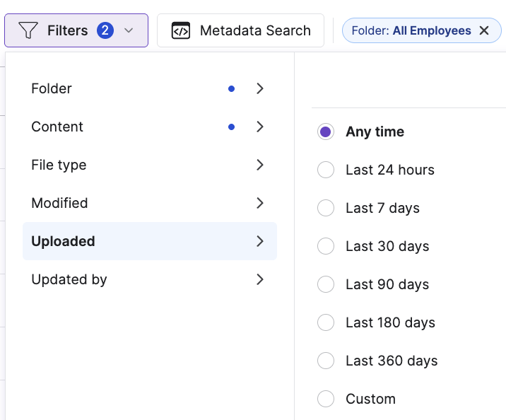Select the Any time radio option

click(x=326, y=132)
